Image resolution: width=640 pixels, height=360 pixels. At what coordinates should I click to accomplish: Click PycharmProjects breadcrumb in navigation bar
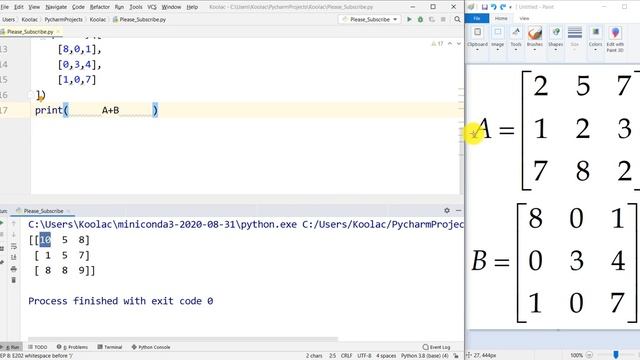coord(63,19)
